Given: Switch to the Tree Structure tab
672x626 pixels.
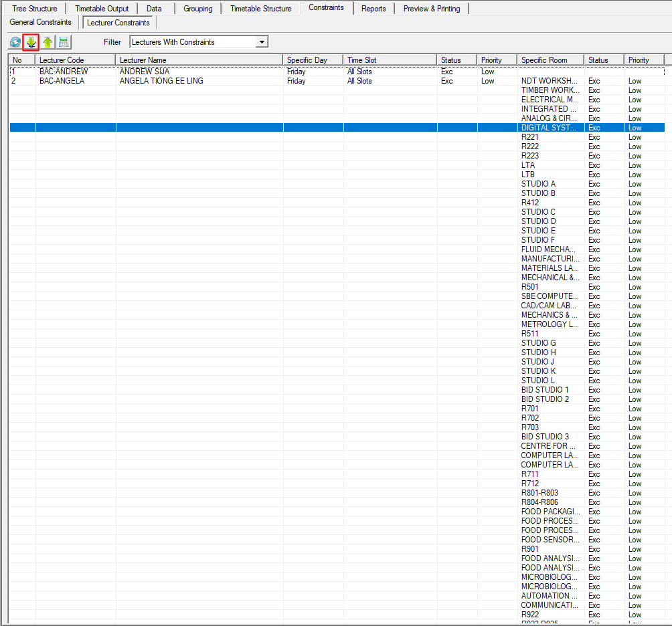Looking at the screenshot, I should pyautogui.click(x=35, y=9).
